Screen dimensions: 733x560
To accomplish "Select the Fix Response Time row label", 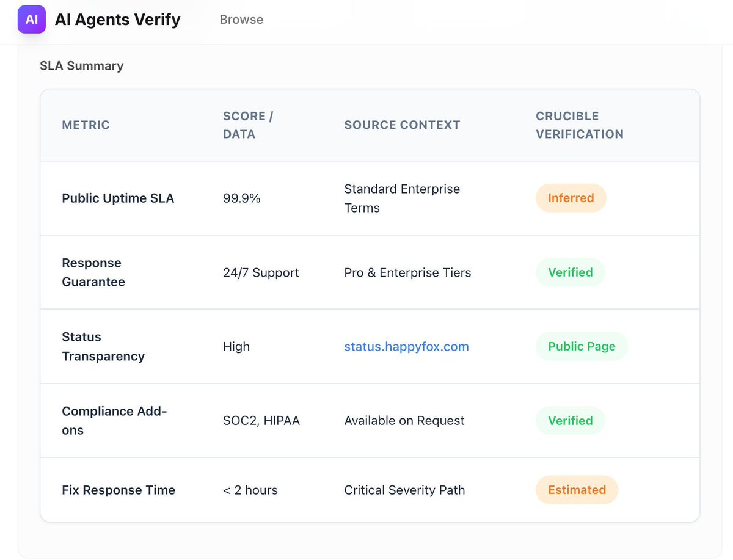I will (x=119, y=490).
